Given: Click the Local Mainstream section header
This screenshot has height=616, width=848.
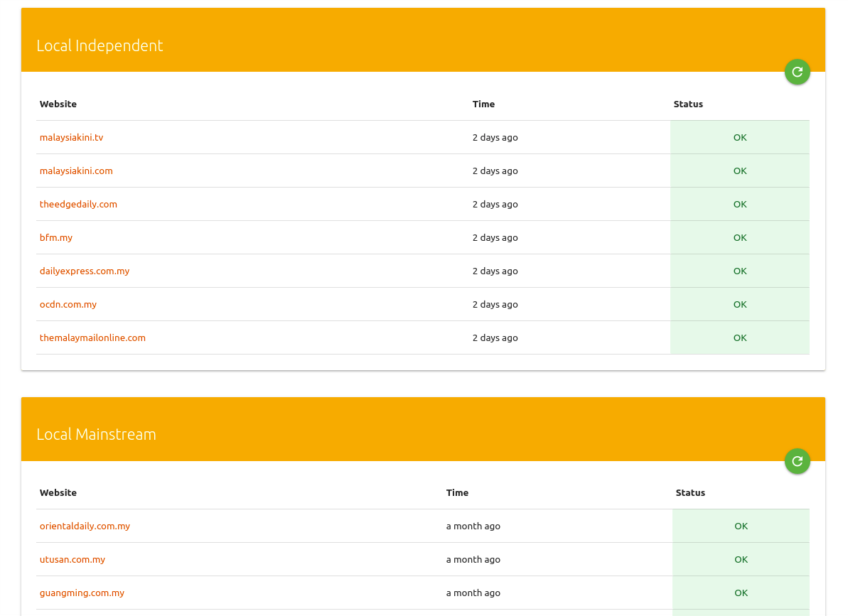Looking at the screenshot, I should tap(96, 434).
